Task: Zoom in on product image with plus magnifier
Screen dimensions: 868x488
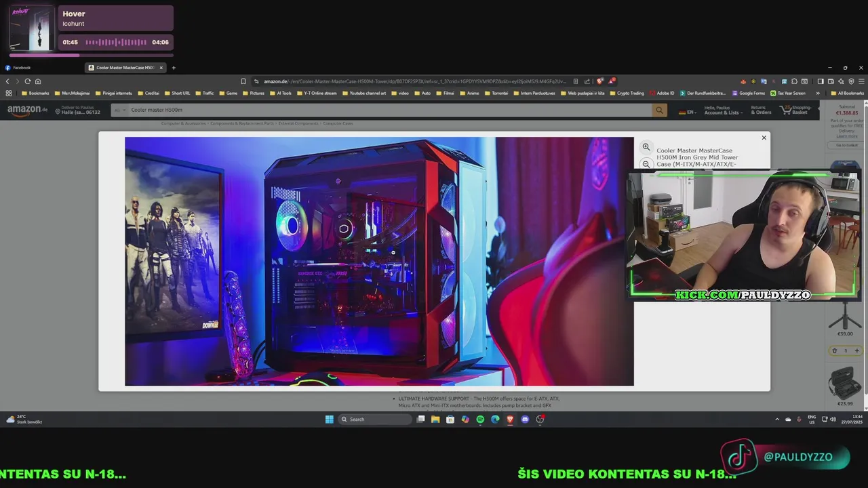Action: [646, 147]
